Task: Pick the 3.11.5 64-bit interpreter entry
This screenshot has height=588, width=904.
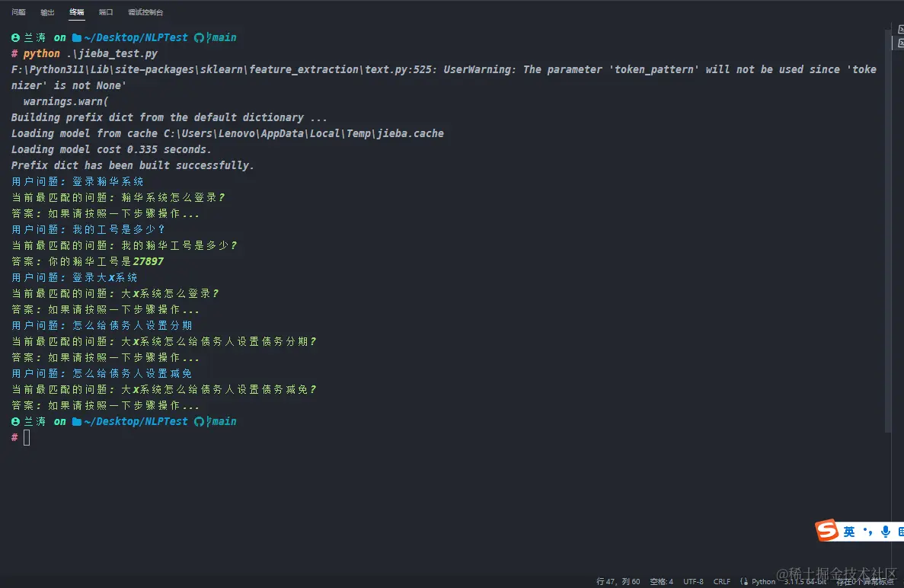Action: [x=805, y=582]
